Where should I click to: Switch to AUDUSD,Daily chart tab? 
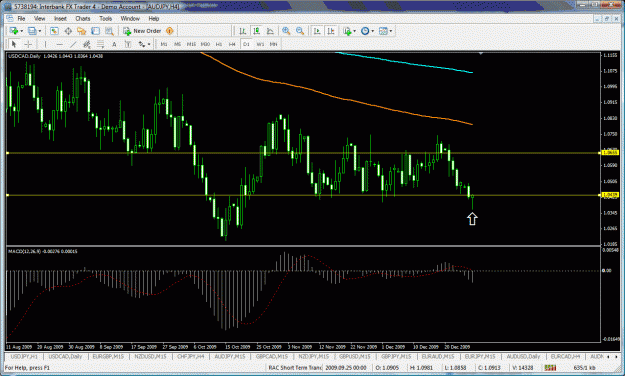tap(523, 356)
